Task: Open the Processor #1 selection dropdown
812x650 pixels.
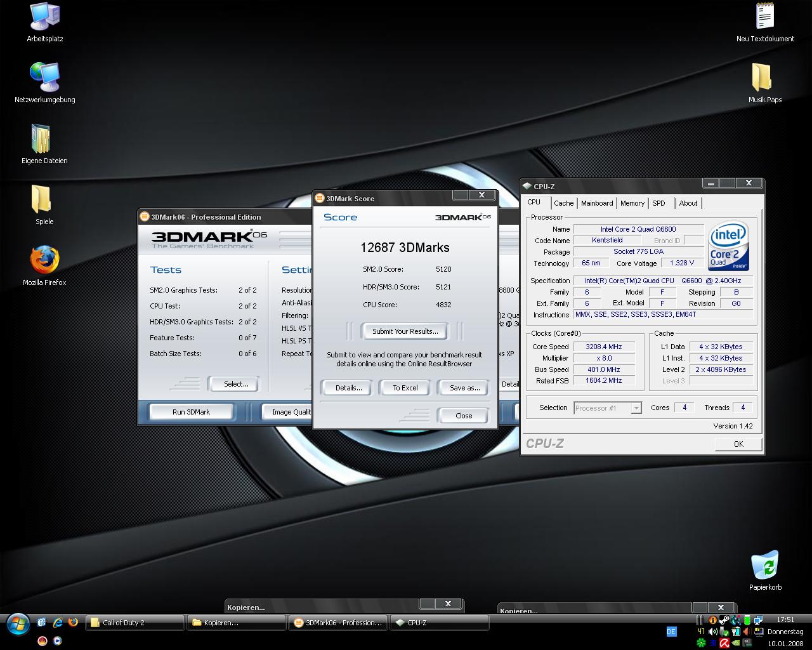Action: [608, 408]
